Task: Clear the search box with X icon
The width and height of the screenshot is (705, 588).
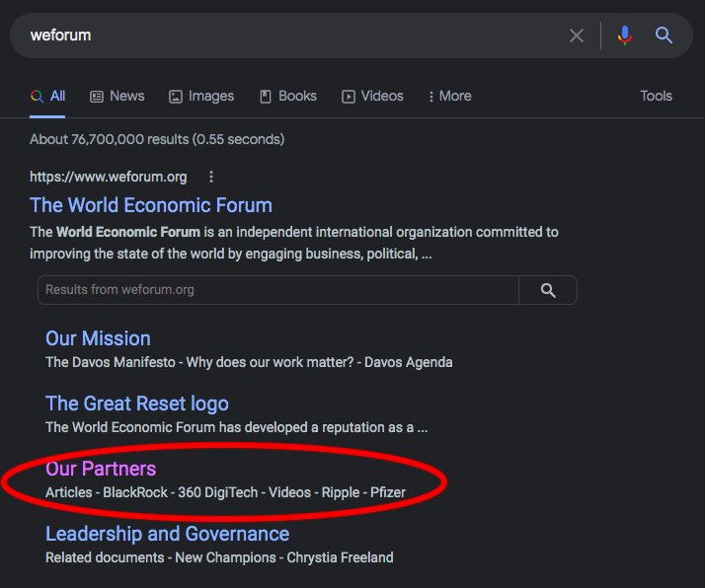Action: (x=577, y=36)
